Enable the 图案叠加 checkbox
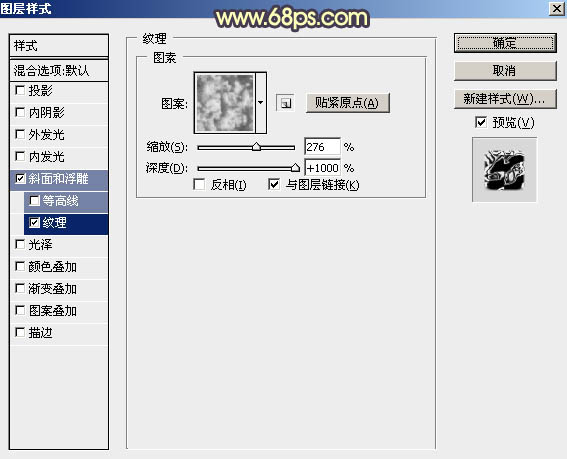Image resolution: width=567 pixels, height=459 pixels. pyautogui.click(x=20, y=310)
